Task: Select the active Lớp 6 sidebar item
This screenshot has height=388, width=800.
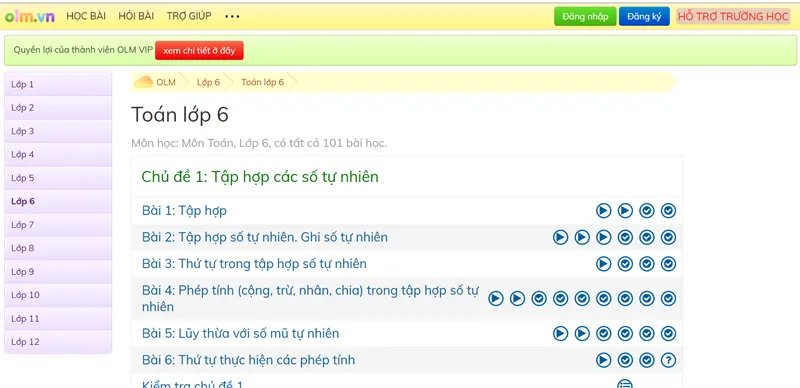Action: pos(58,202)
